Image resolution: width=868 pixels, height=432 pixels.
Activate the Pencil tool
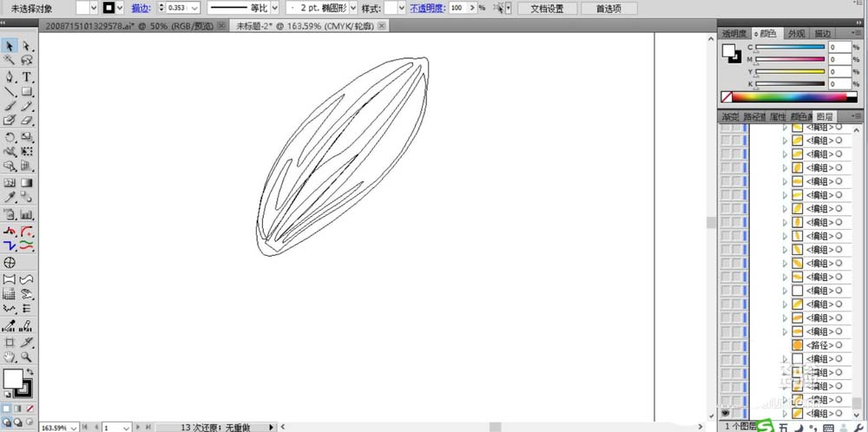coord(26,106)
